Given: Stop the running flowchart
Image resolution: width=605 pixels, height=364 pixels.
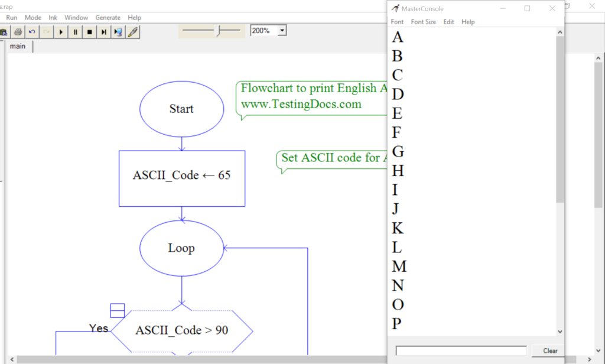Looking at the screenshot, I should tap(89, 31).
